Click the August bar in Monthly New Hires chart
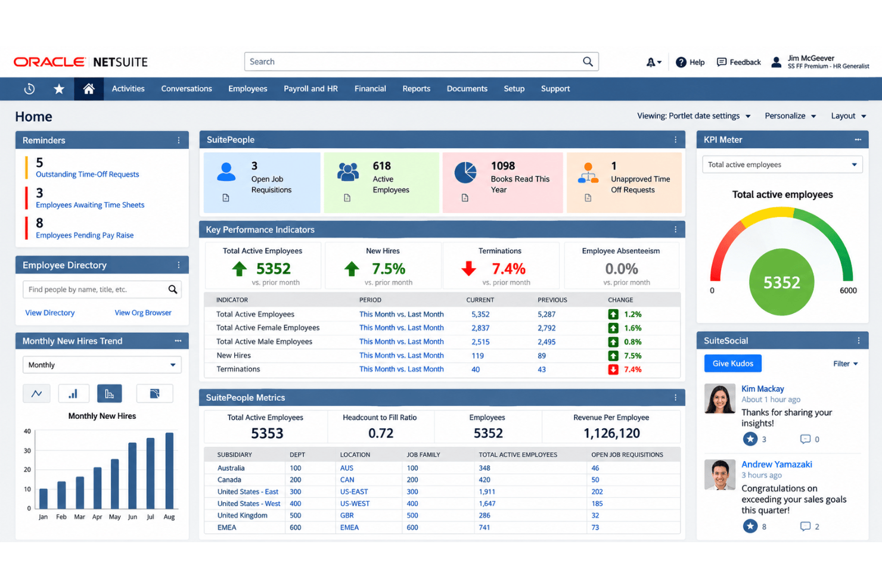This screenshot has width=882, height=588. tap(169, 470)
